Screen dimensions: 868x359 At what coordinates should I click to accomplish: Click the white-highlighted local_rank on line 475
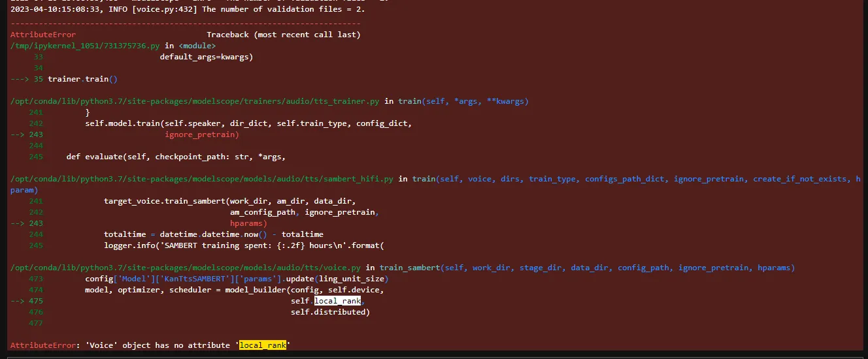coord(337,301)
